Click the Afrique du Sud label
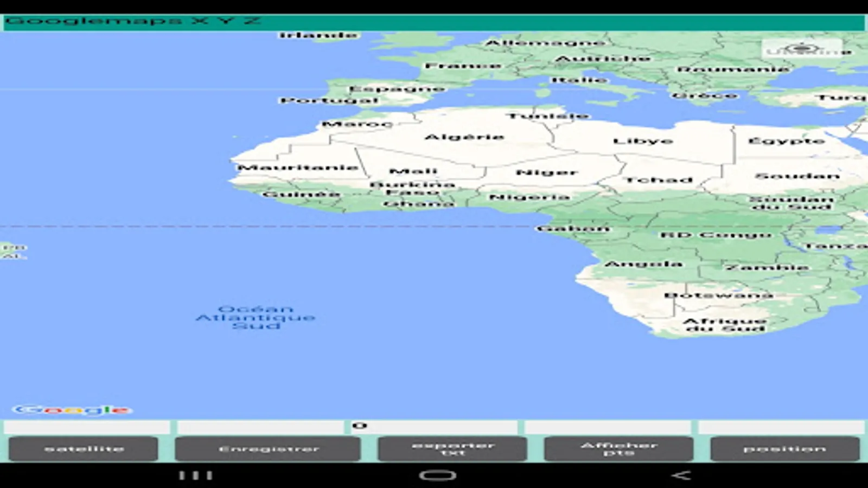 pyautogui.click(x=725, y=325)
